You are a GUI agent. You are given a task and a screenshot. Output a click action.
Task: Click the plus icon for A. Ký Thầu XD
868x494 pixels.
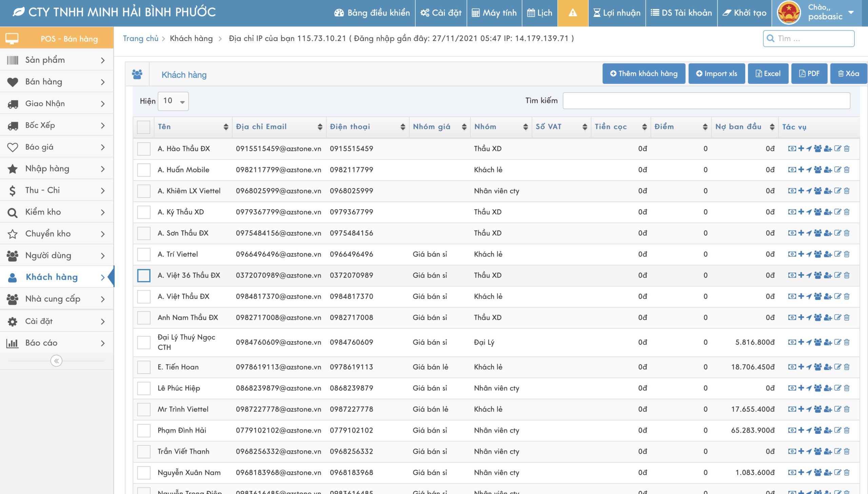(x=801, y=212)
